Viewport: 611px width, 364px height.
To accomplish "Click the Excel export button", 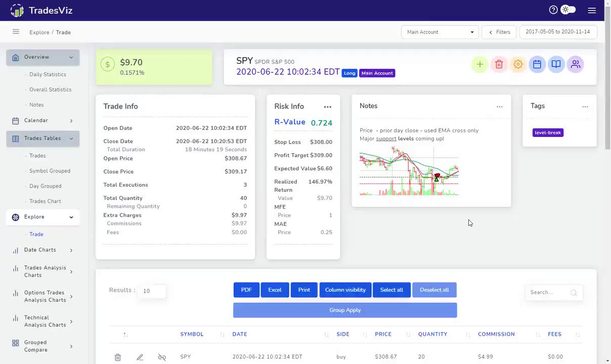I will (275, 290).
